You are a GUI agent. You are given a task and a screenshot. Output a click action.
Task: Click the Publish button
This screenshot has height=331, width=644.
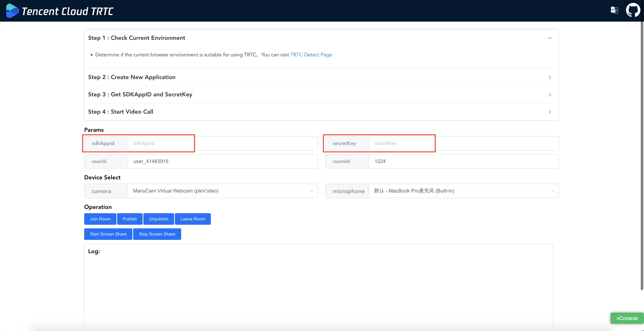(x=130, y=219)
